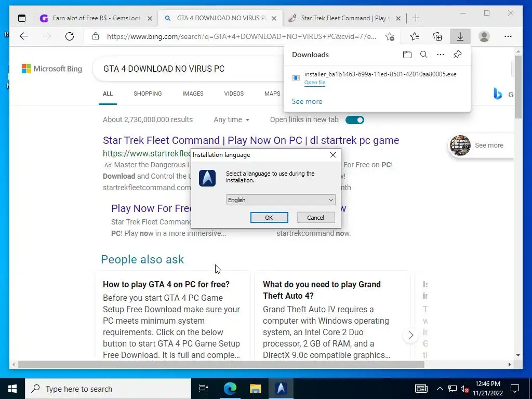Open a new browser tab
This screenshot has width=532, height=399.
416,18
